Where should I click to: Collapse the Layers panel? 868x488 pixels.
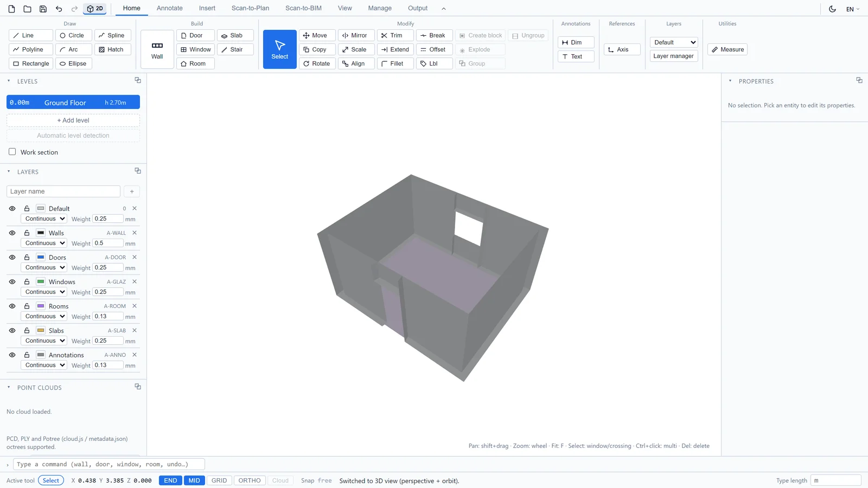tap(9, 171)
